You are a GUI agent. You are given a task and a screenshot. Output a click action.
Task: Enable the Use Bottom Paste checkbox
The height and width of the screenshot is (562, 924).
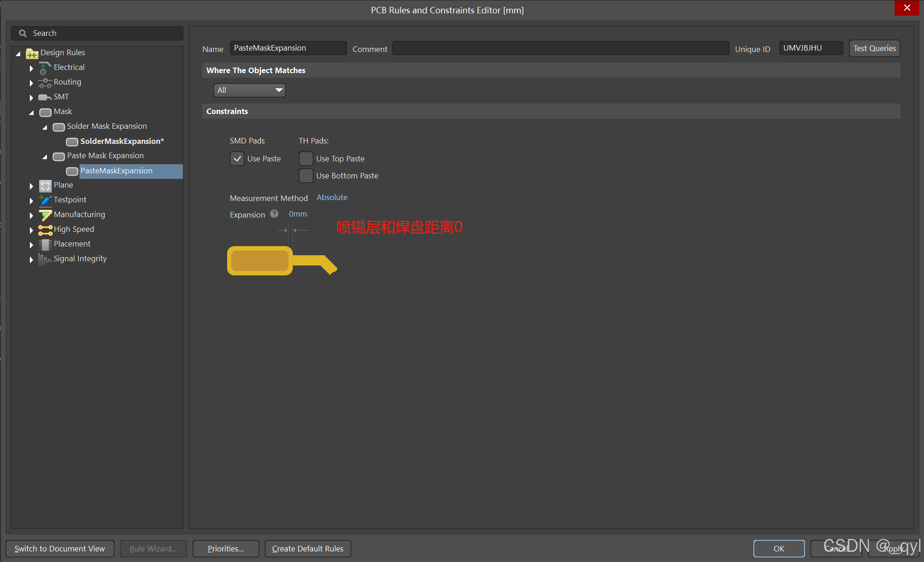(x=306, y=176)
